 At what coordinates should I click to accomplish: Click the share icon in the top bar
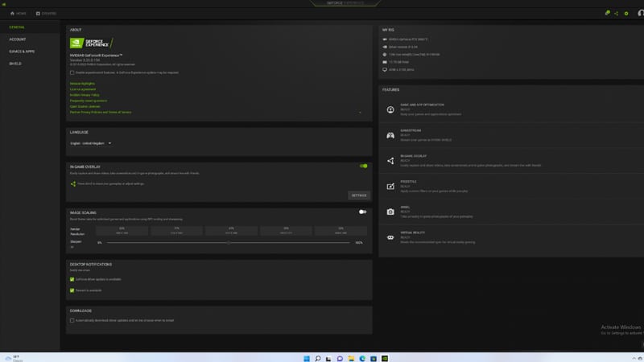click(617, 14)
